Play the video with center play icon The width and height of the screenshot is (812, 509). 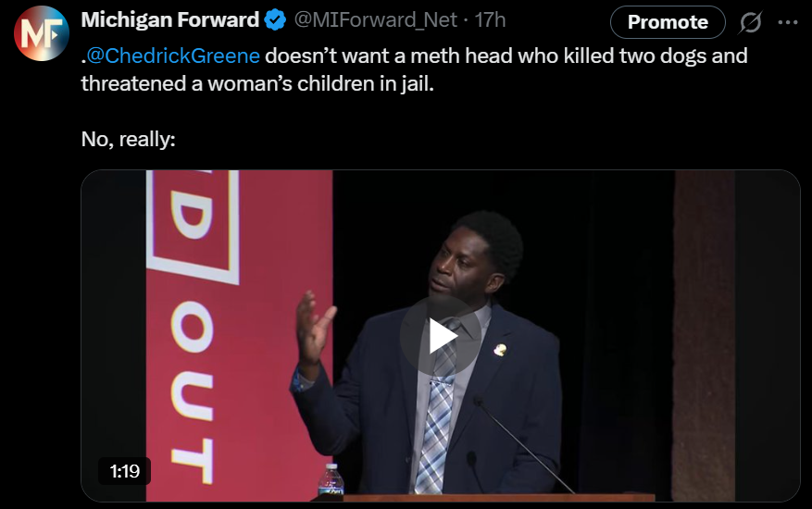tap(441, 337)
